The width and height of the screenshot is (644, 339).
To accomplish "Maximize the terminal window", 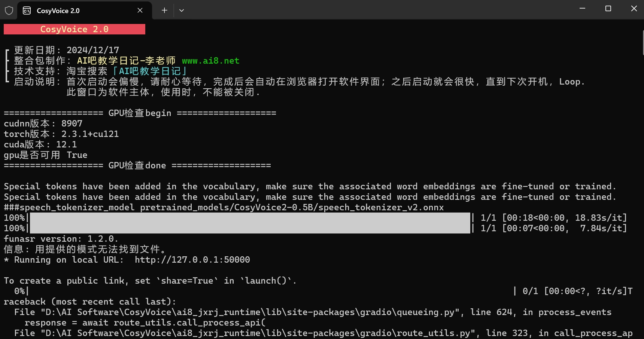I will tap(608, 8).
